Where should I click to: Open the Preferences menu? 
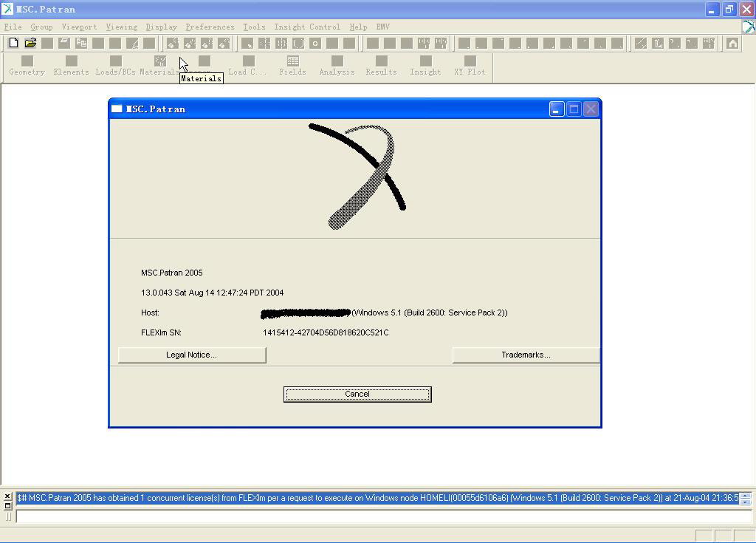[x=210, y=27]
